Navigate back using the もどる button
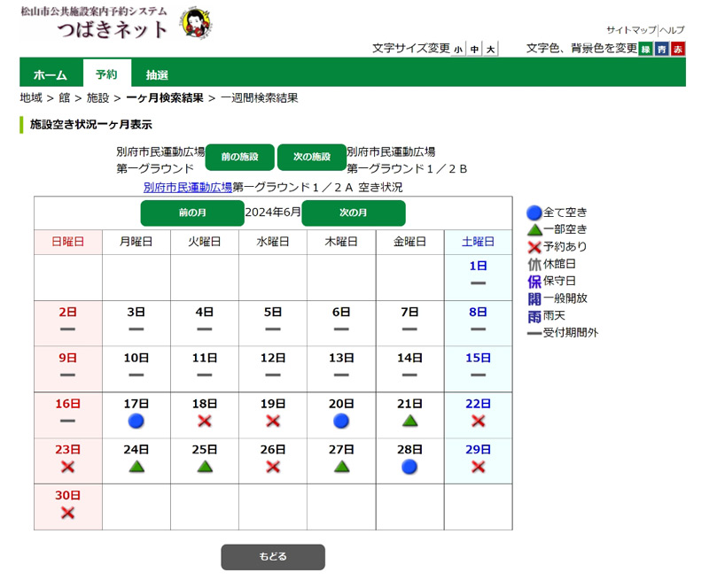This screenshot has width=709, height=588. (x=273, y=557)
